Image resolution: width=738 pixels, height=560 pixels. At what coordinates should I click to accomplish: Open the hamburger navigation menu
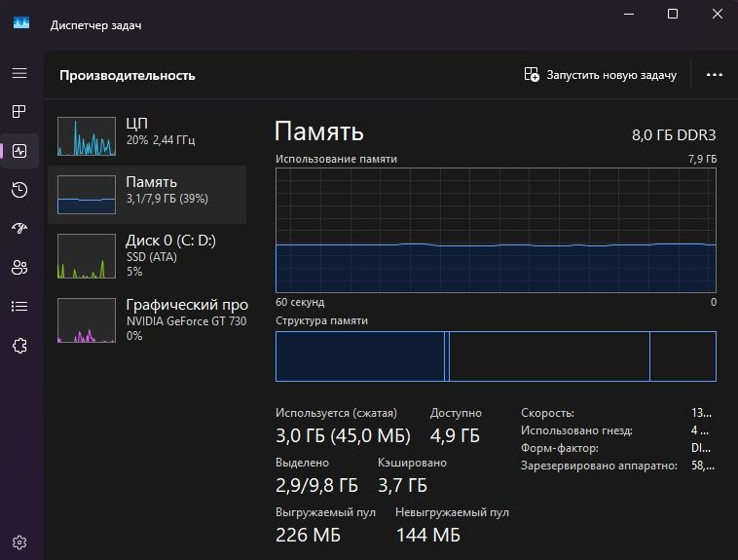tap(19, 73)
